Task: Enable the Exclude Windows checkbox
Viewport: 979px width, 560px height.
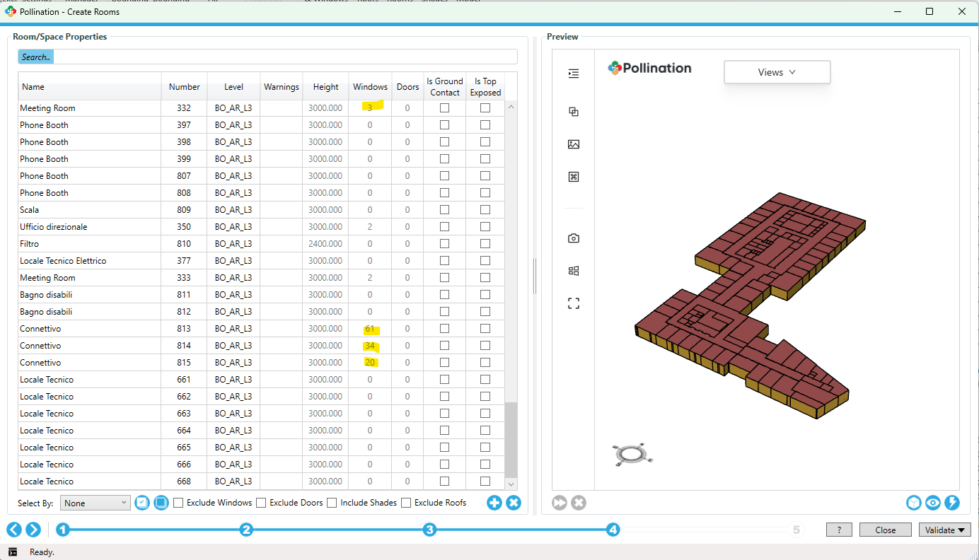Action: pyautogui.click(x=178, y=503)
